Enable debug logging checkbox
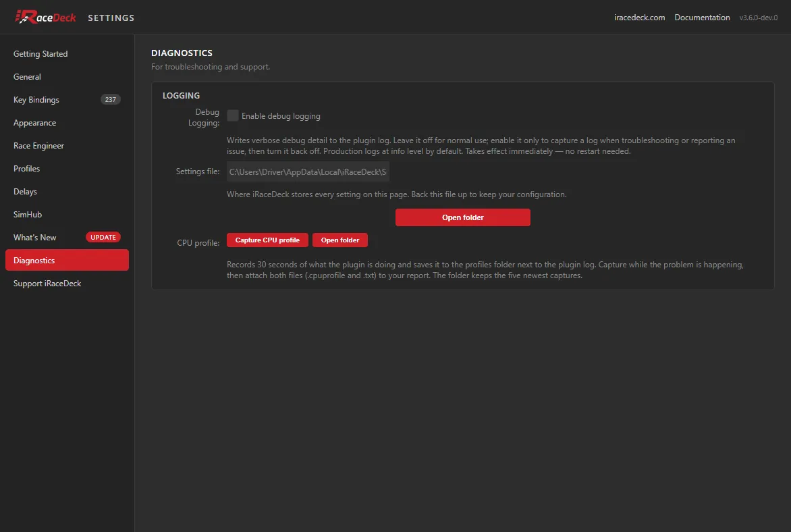This screenshot has width=791, height=532. 233,115
